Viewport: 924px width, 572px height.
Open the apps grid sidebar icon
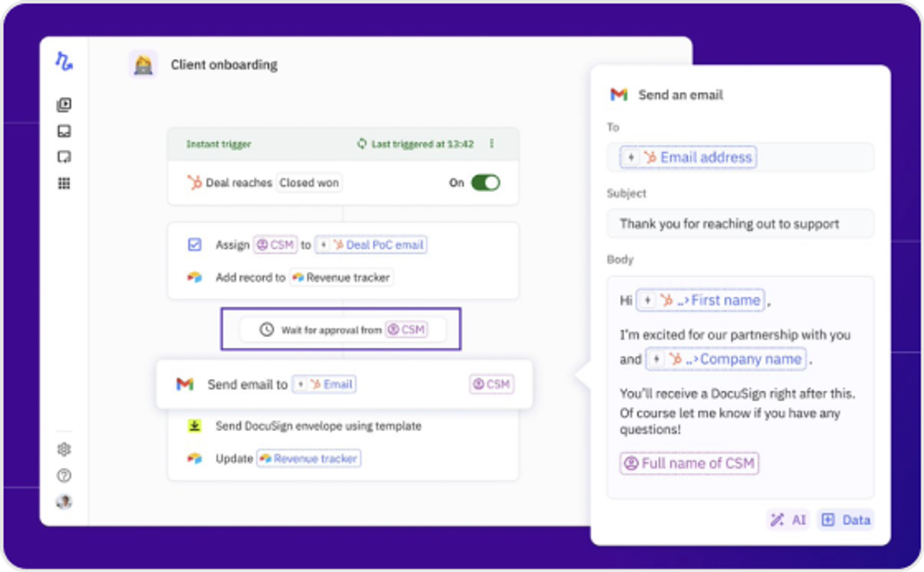[x=64, y=183]
